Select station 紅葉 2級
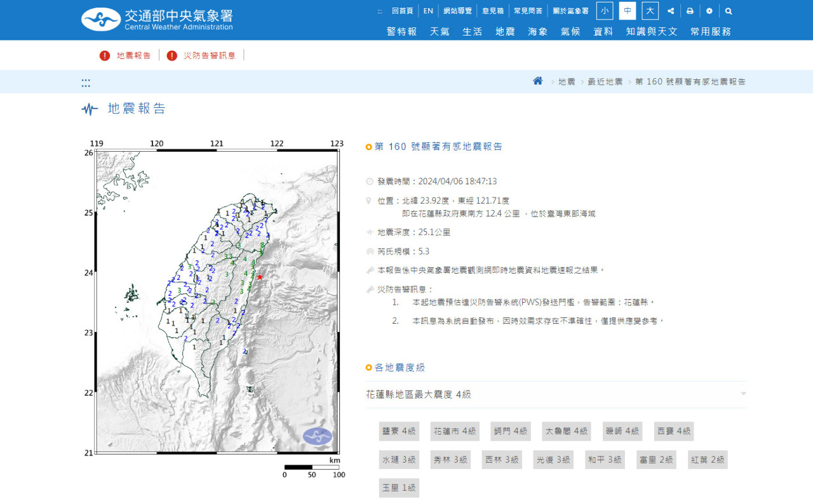Image resolution: width=813 pixels, height=504 pixels. (708, 460)
